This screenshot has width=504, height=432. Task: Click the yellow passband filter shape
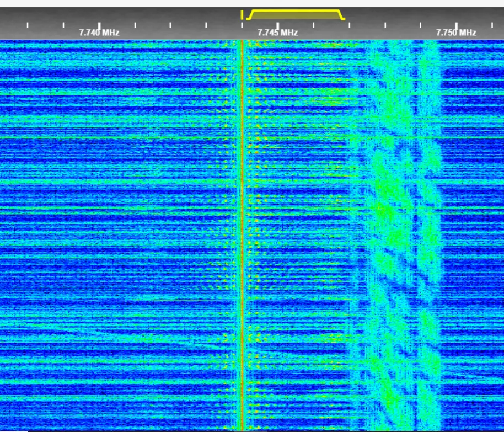294,14
